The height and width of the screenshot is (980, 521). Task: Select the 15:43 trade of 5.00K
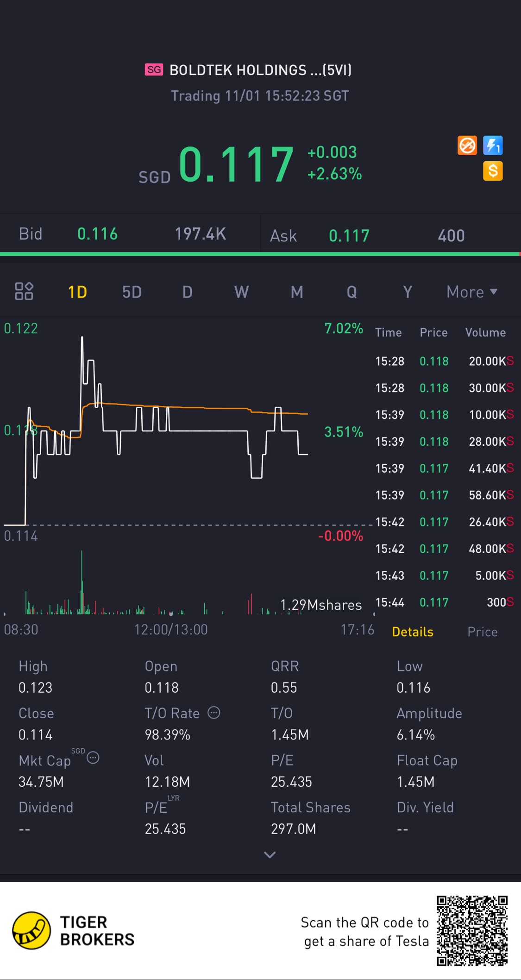(445, 576)
